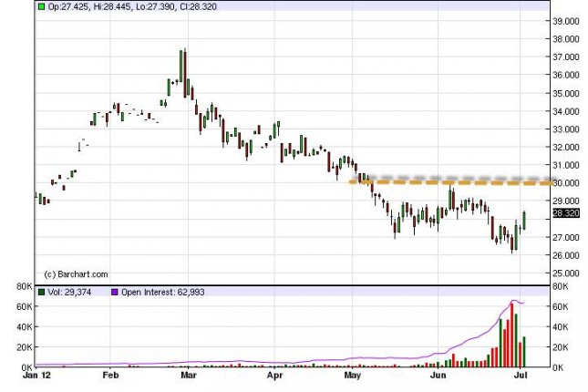Select the 'Hi:28.445' high value text
588x392 pixels.
click(112, 6)
